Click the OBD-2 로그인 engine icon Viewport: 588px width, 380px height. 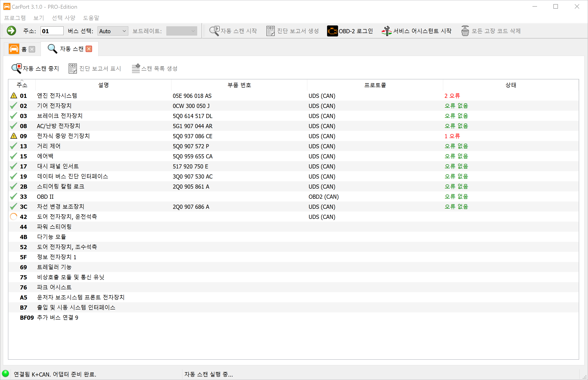332,31
